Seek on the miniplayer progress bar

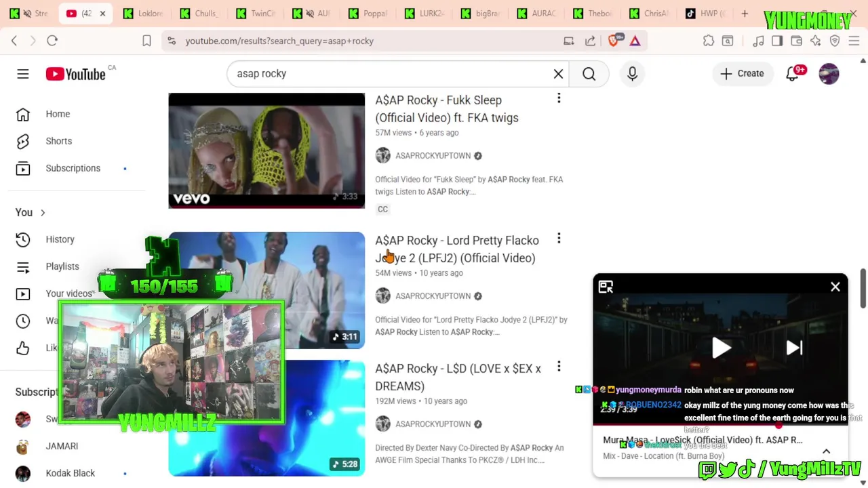(720, 425)
